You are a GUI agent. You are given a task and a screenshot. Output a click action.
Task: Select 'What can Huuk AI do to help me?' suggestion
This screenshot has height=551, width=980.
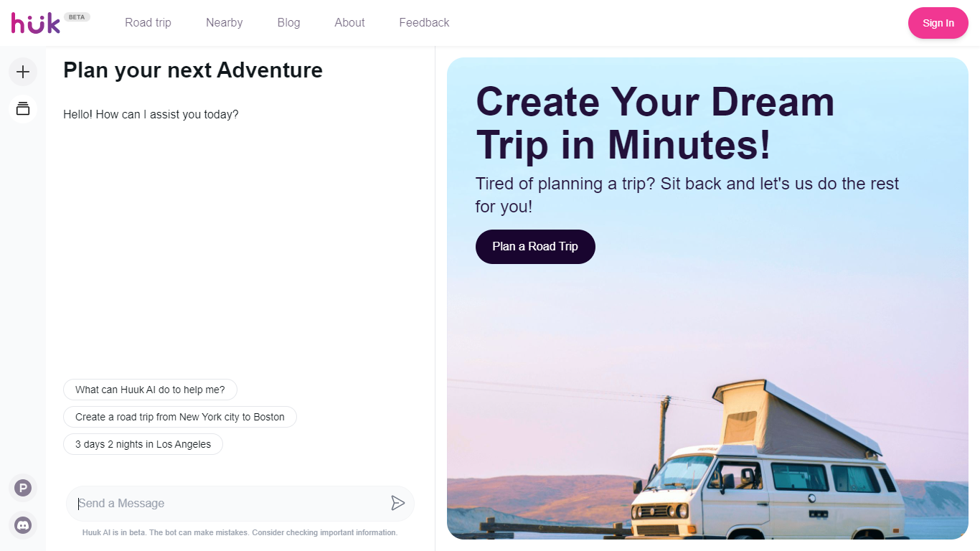click(150, 390)
